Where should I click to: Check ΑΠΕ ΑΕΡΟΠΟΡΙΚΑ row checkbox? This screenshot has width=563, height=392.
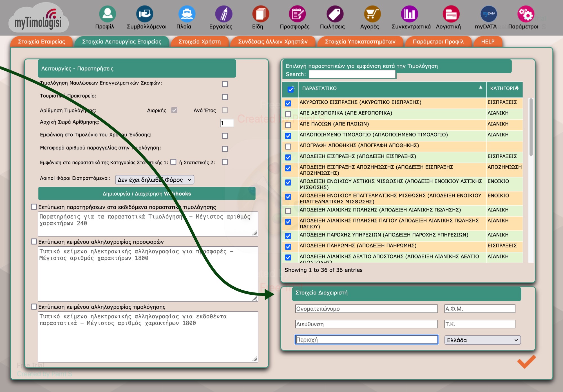point(288,114)
